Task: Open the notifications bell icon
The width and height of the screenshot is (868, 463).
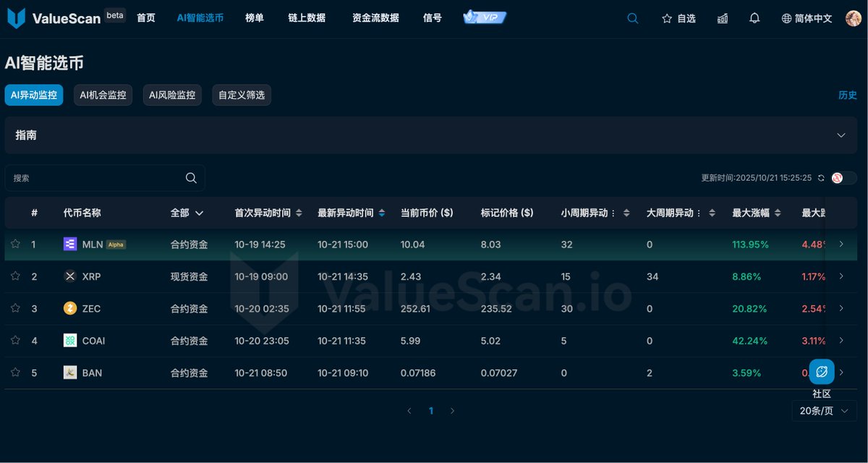Action: tap(754, 19)
